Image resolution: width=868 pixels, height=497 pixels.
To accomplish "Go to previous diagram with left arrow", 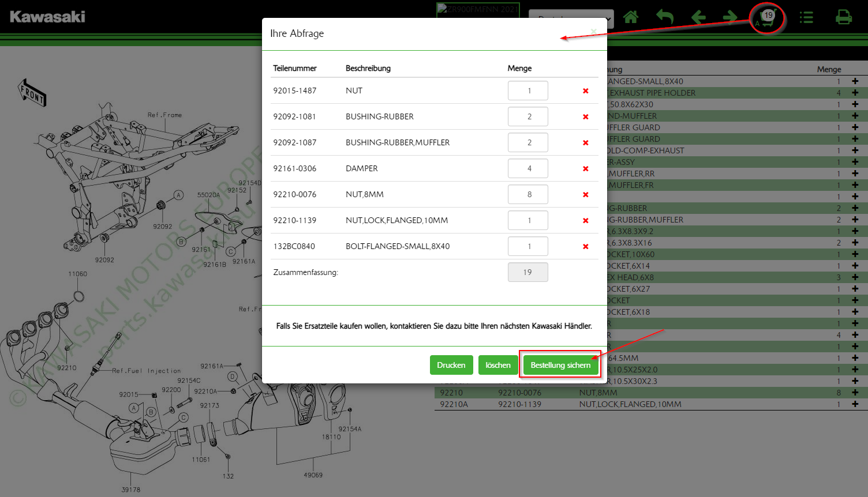I will point(698,17).
